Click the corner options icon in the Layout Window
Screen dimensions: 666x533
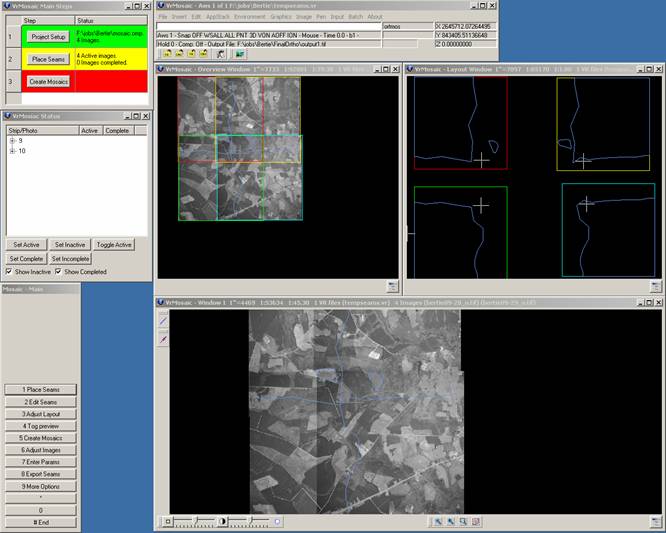[656, 286]
